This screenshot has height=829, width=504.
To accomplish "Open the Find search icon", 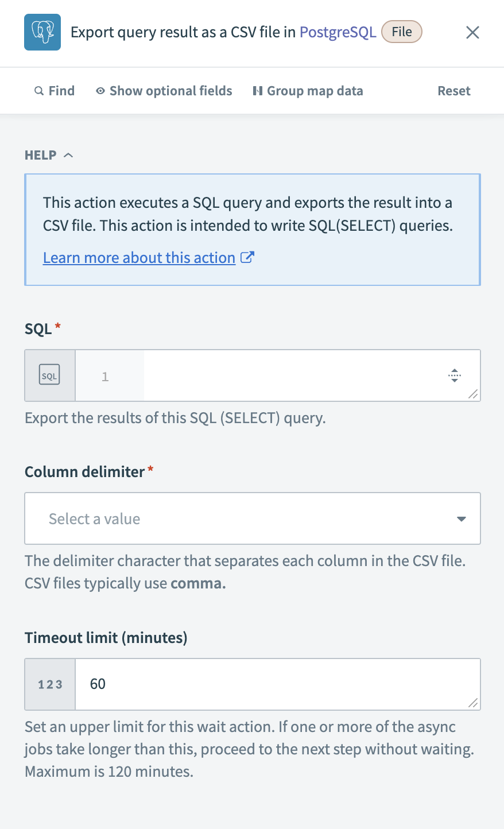I will [x=38, y=91].
